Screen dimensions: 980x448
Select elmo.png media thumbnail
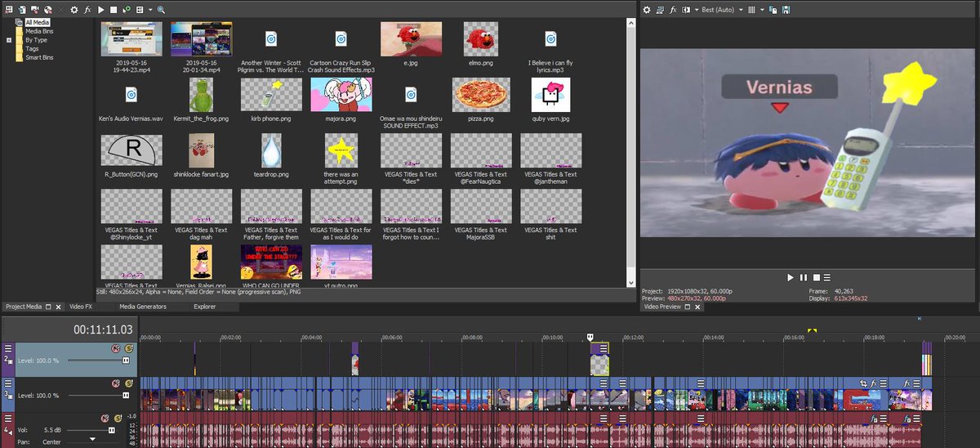click(481, 39)
